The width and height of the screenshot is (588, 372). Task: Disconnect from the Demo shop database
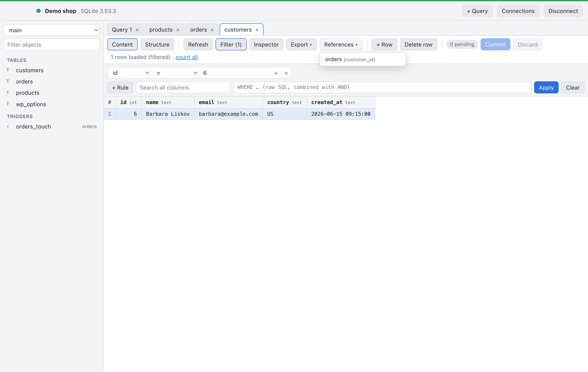click(563, 11)
